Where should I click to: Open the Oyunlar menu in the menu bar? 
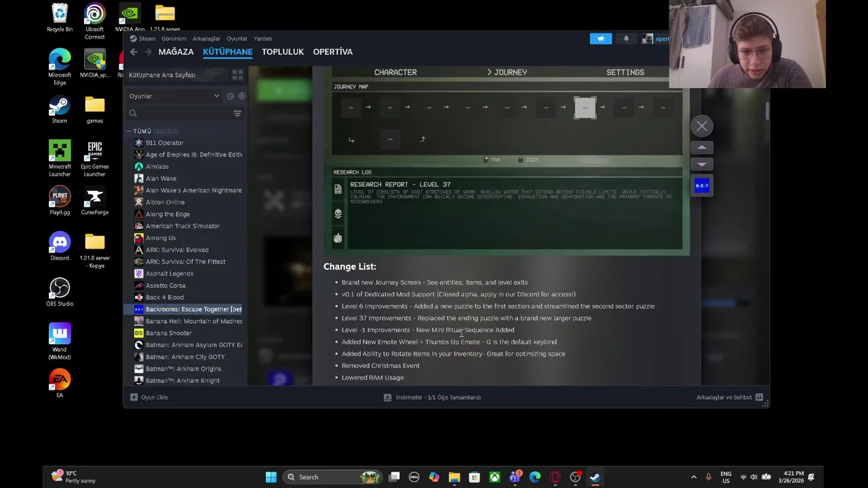click(237, 39)
